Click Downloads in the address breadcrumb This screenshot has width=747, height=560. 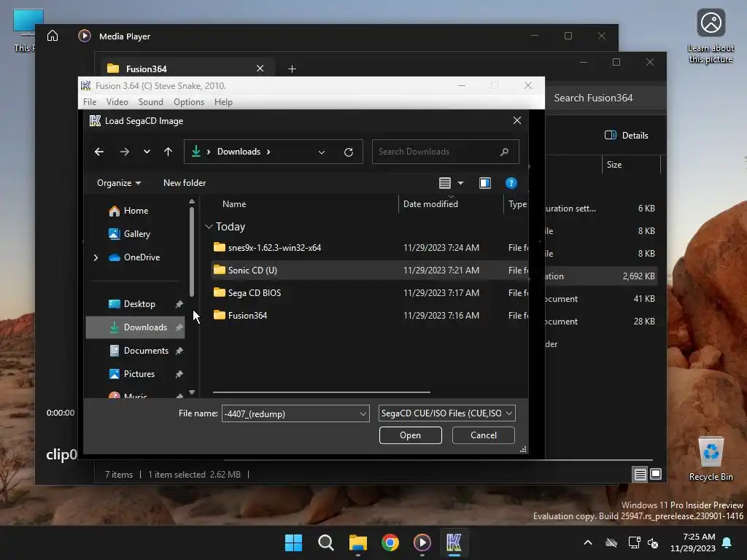[x=239, y=152]
